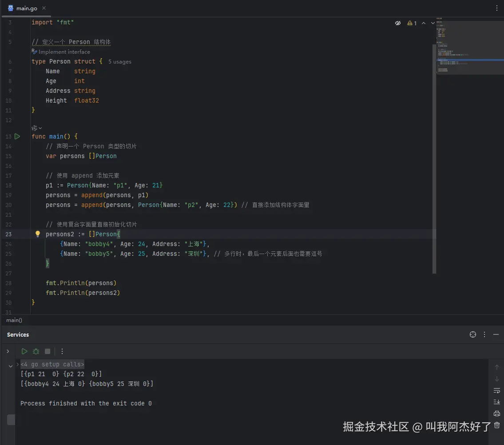
Task: Open Services panel target/locate icon
Action: [472, 334]
